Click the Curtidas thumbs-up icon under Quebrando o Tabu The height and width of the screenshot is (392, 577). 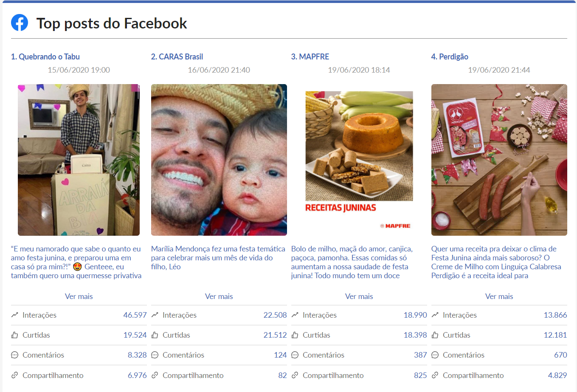(x=15, y=335)
